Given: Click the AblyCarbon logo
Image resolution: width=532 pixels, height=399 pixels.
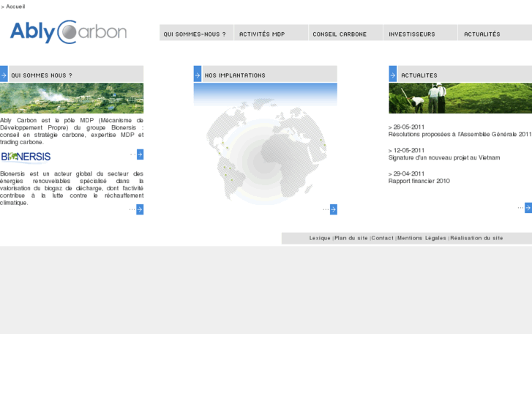Looking at the screenshot, I should click(68, 32).
